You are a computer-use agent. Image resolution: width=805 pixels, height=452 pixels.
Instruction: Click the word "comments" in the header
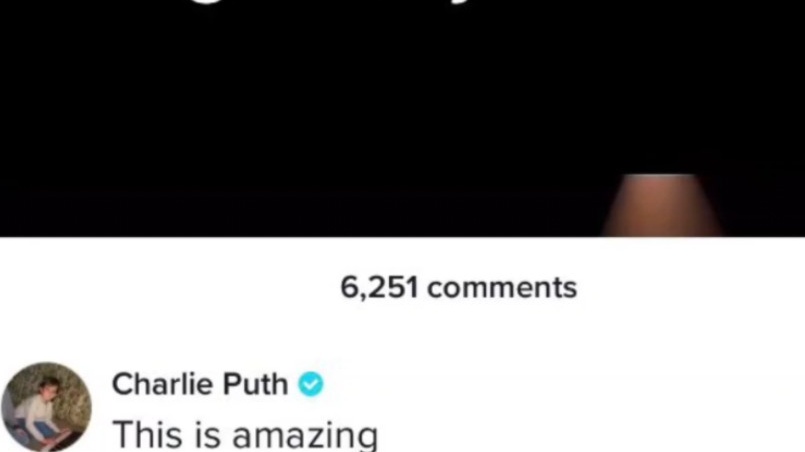click(x=502, y=288)
